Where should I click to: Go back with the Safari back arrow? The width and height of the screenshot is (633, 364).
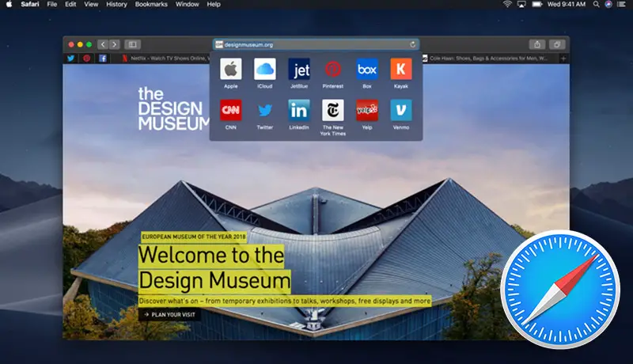(103, 44)
